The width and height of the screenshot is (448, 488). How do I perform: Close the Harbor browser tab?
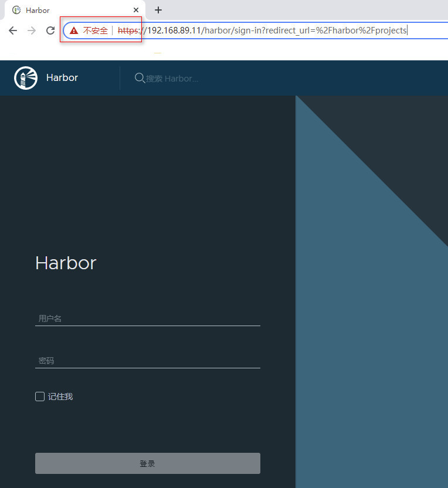[x=136, y=11]
